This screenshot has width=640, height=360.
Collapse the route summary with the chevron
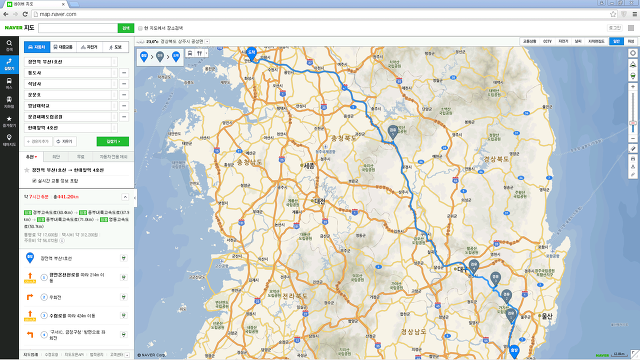pos(125,197)
